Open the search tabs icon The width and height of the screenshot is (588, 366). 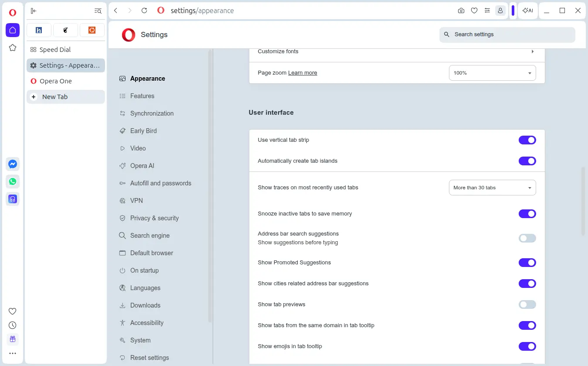click(98, 11)
